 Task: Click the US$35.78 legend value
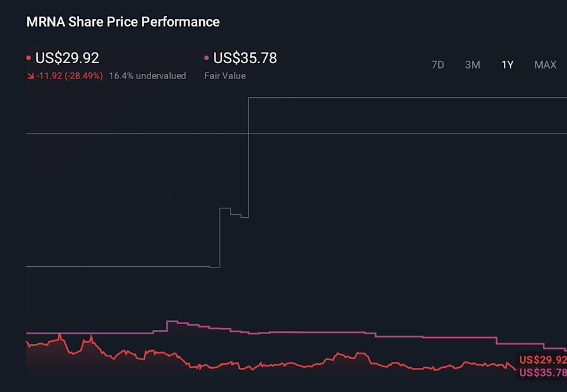(245, 58)
